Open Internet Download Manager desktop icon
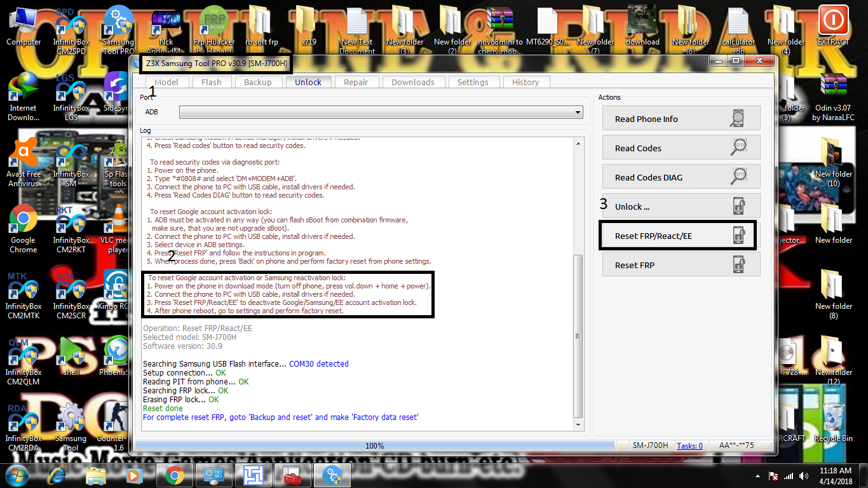The height and width of the screenshot is (488, 868). 23,98
